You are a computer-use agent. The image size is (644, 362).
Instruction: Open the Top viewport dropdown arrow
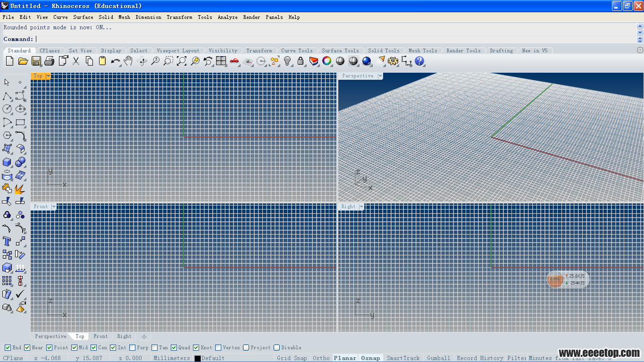48,76
